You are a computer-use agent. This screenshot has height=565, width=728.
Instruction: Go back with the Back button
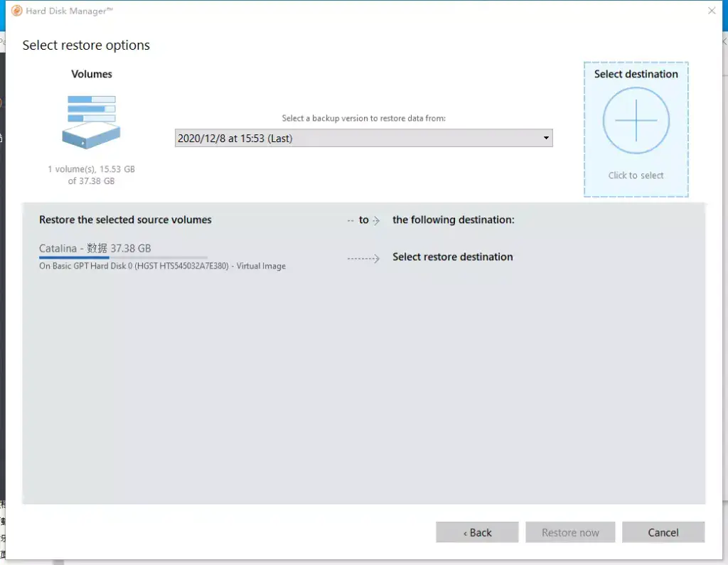tap(477, 532)
